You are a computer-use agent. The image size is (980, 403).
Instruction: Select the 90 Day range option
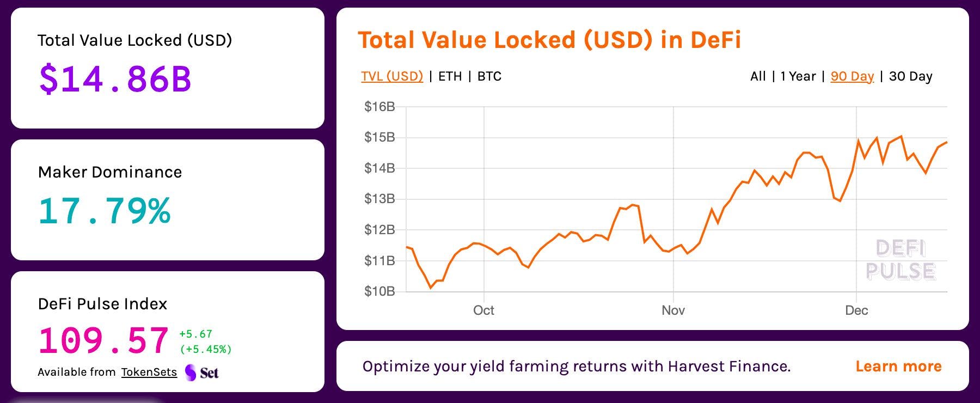(851, 77)
